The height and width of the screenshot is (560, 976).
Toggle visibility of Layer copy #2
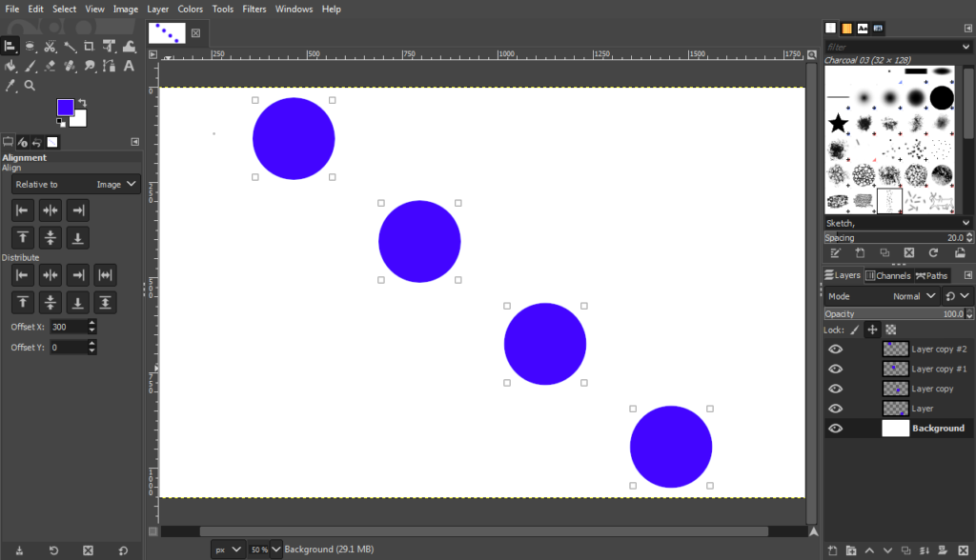[836, 350]
